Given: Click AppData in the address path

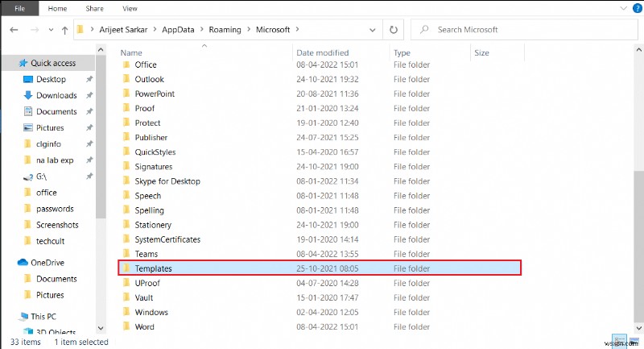Looking at the screenshot, I should [178, 30].
